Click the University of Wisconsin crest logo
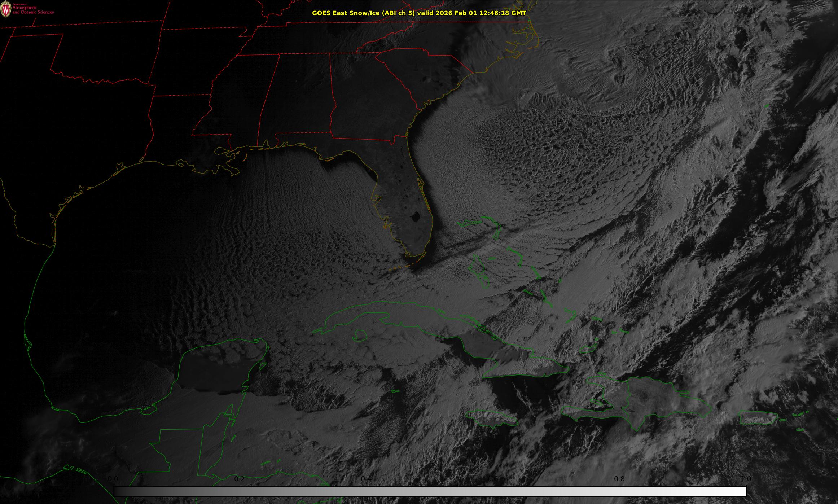 (x=6, y=9)
